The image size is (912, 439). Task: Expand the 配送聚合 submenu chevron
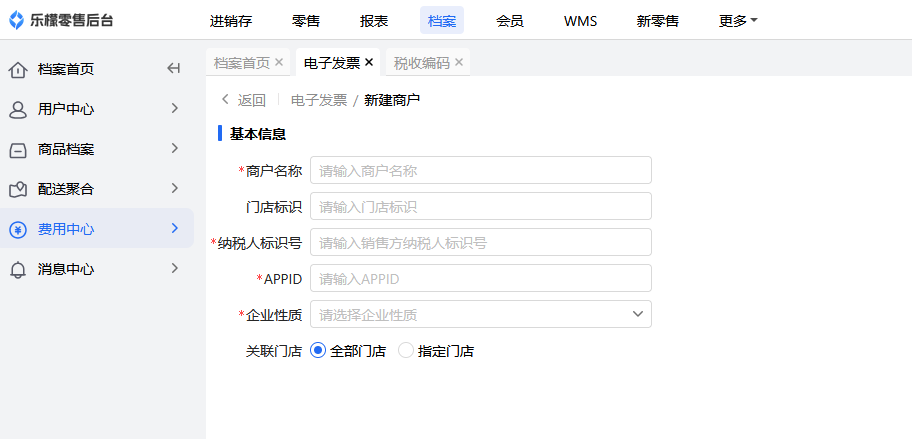coord(174,188)
